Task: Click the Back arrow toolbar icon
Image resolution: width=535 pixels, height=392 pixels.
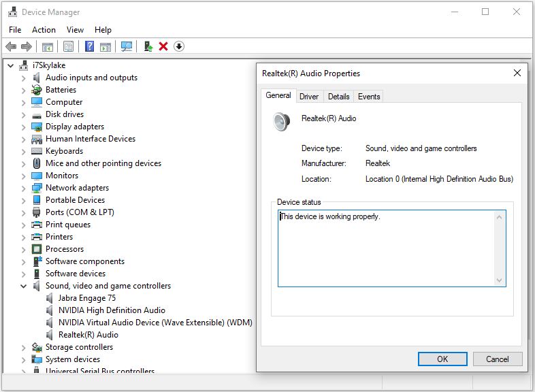Action: (11, 46)
